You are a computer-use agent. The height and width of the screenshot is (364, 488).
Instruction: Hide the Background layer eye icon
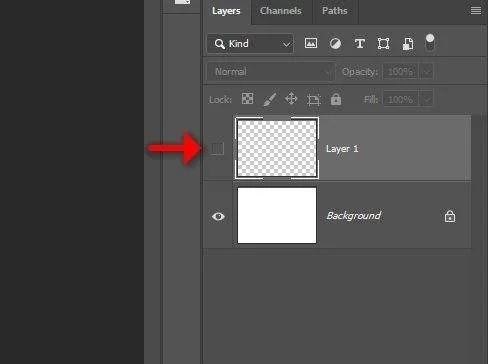point(218,217)
